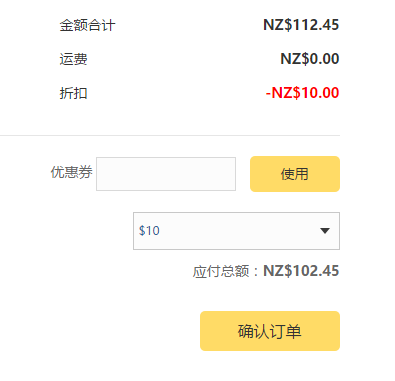The image size is (395, 381).
Task: Click the empty middle of the discount dropdown
Action: tap(238, 231)
